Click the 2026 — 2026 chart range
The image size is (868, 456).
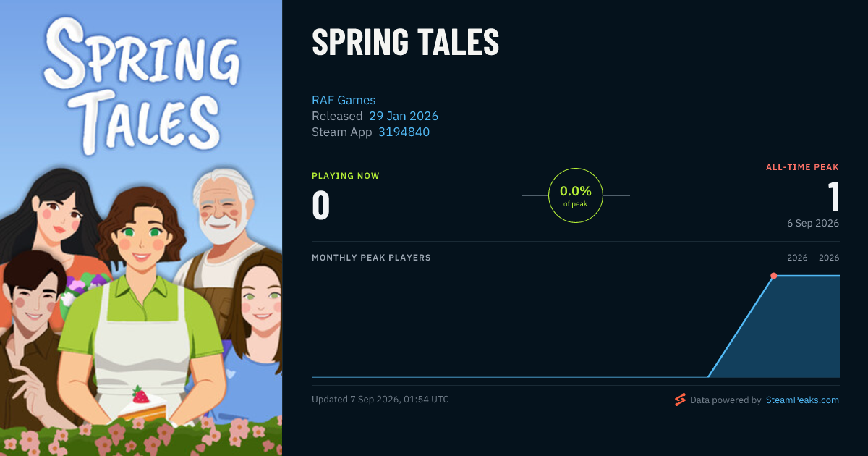pos(813,258)
